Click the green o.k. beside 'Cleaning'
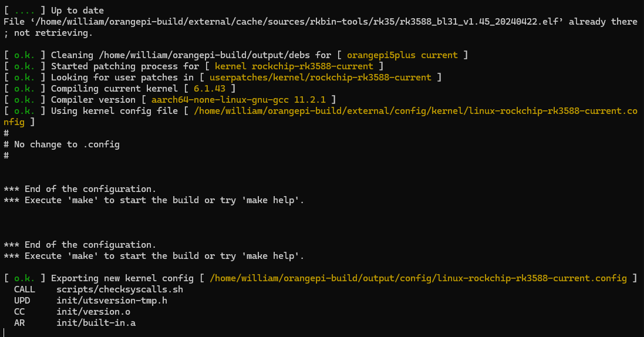This screenshot has width=644, height=337. (24, 55)
